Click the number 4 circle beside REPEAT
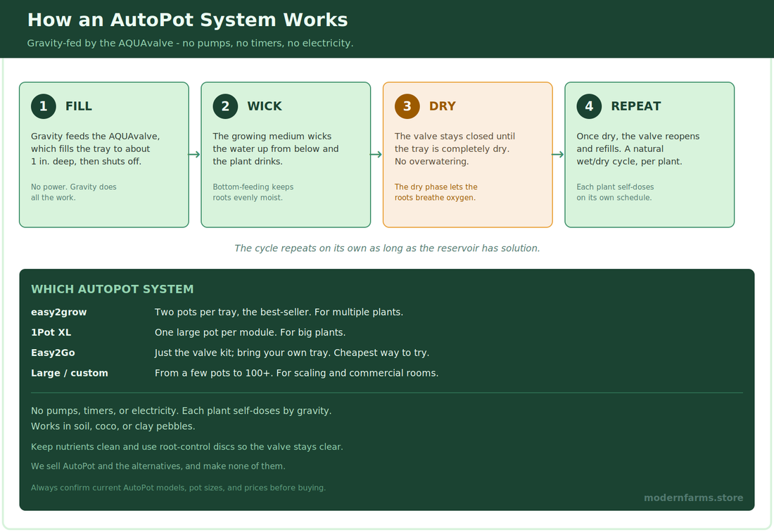This screenshot has height=532, width=774. [x=589, y=106]
